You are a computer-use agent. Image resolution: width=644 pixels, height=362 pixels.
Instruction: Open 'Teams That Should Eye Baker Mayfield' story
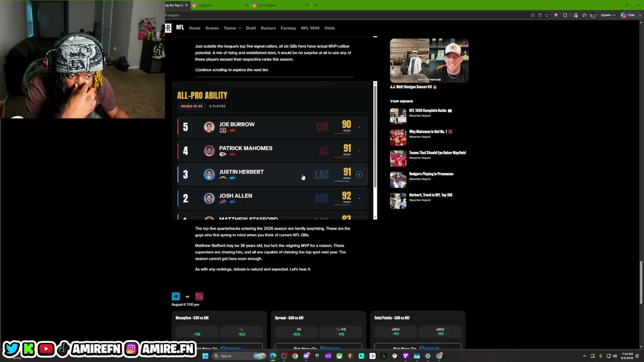[x=437, y=153]
